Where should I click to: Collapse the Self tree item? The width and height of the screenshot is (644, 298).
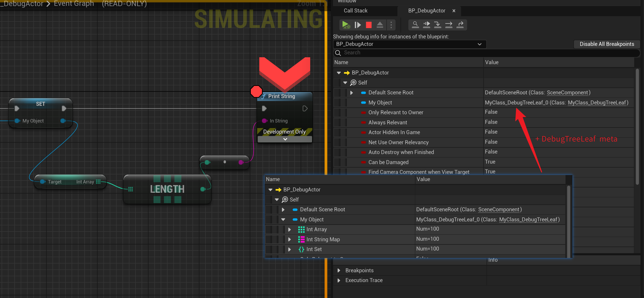[345, 83]
